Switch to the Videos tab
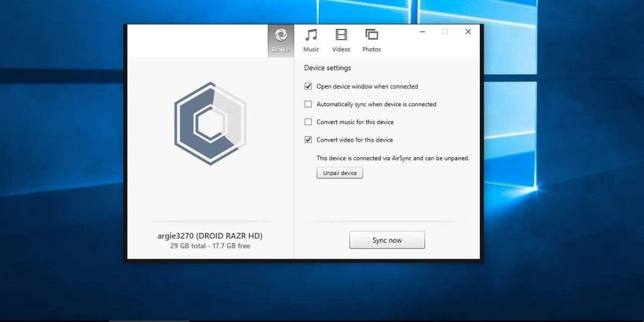Image resolution: width=644 pixels, height=322 pixels. (x=341, y=40)
